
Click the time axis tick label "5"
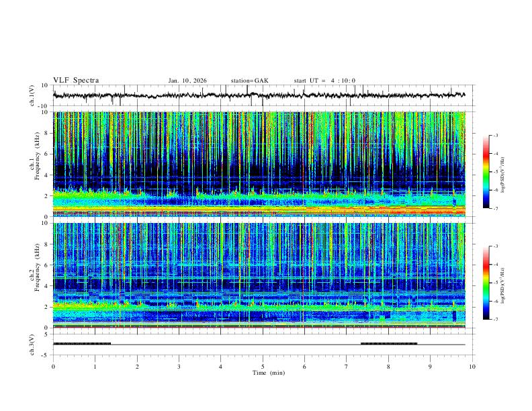coord(263,367)
